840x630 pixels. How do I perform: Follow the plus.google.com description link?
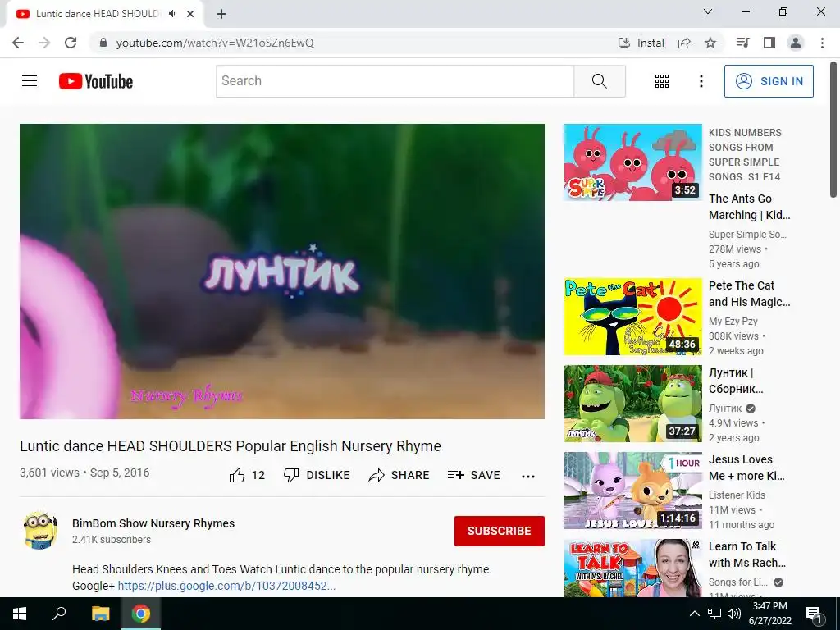pos(226,586)
